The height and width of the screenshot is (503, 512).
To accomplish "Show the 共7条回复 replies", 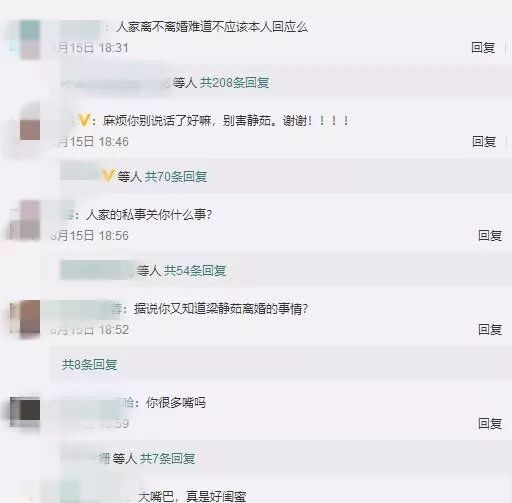I will pos(167,459).
